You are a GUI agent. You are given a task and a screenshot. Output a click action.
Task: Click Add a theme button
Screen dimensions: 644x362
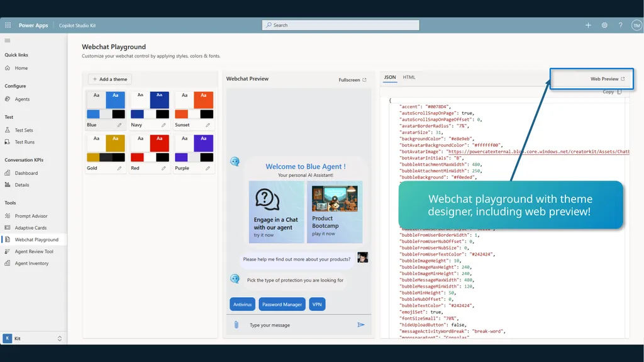click(110, 79)
